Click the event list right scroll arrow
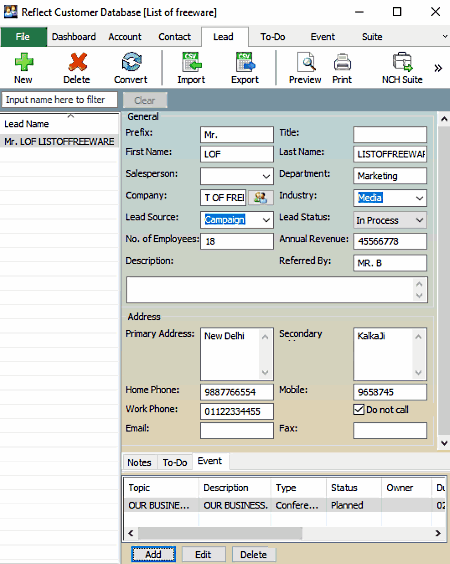The height and width of the screenshot is (564, 450). point(438,533)
